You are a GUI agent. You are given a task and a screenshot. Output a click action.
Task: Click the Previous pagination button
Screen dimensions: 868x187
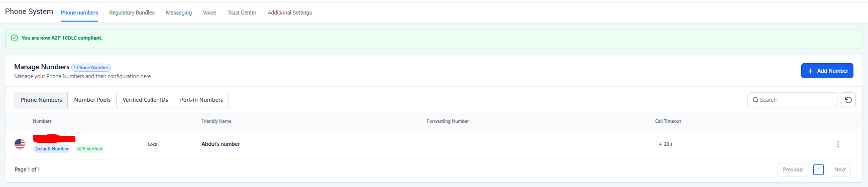[x=793, y=169]
